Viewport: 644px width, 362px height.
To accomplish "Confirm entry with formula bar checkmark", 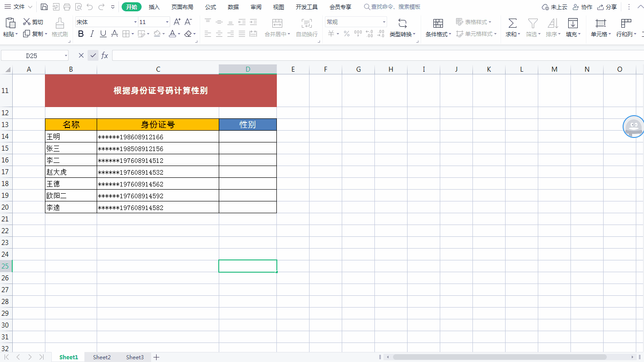I will pos(93,55).
